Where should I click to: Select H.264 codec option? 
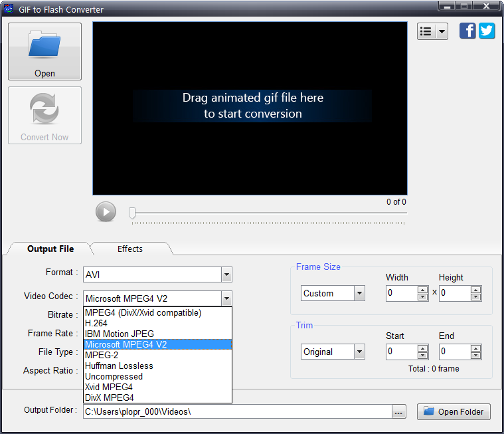[x=157, y=323]
